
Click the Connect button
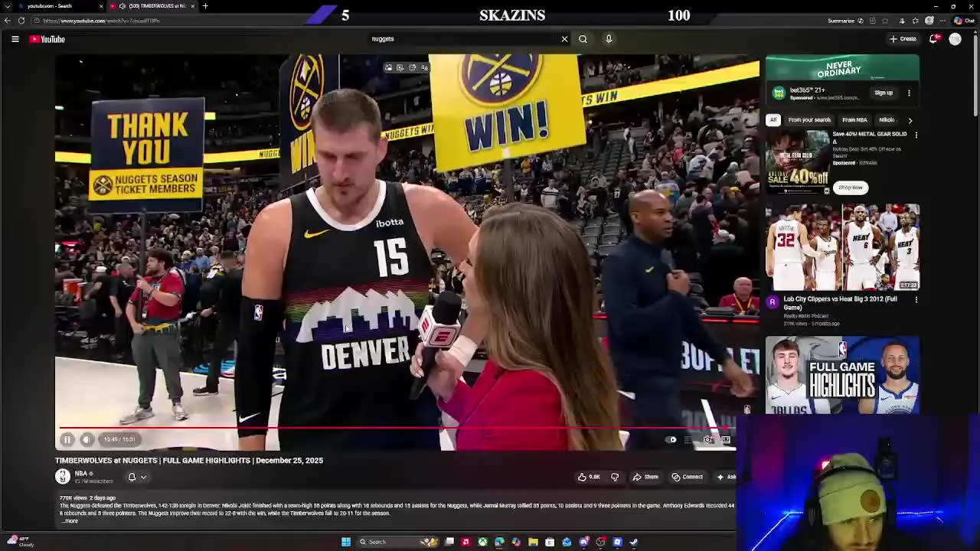[688, 477]
